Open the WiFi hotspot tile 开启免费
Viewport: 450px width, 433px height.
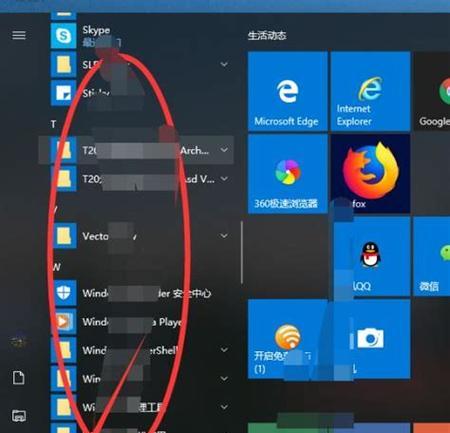click(288, 339)
